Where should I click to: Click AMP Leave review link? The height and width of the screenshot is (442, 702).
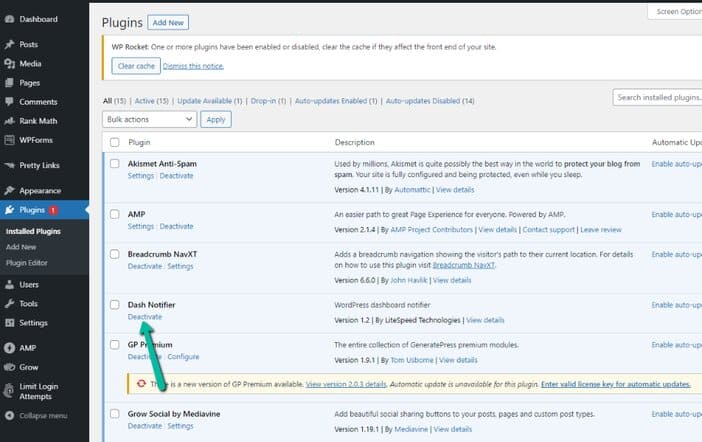coord(600,230)
